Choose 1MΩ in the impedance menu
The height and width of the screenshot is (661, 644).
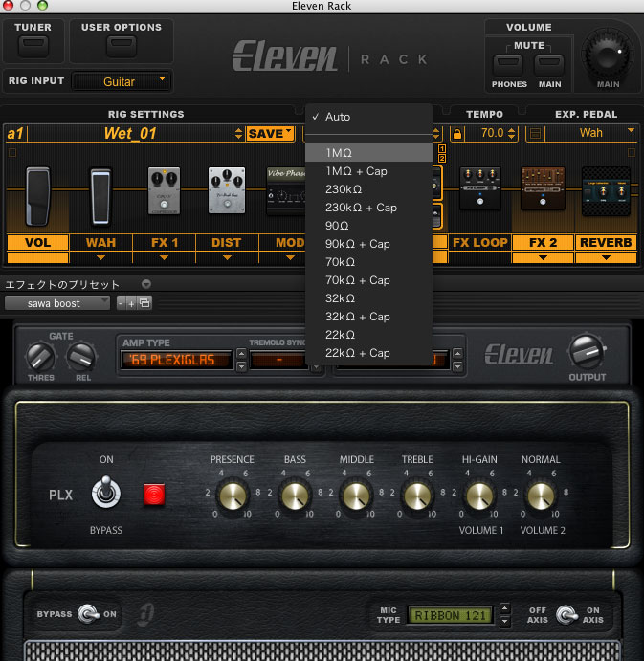368,153
